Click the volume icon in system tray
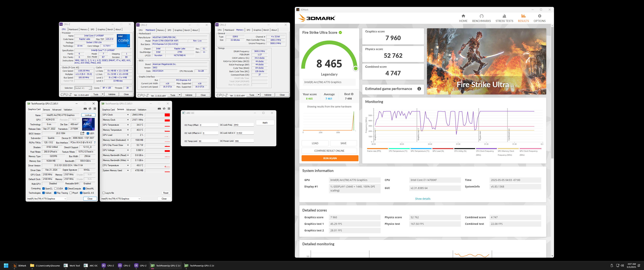 622,265
